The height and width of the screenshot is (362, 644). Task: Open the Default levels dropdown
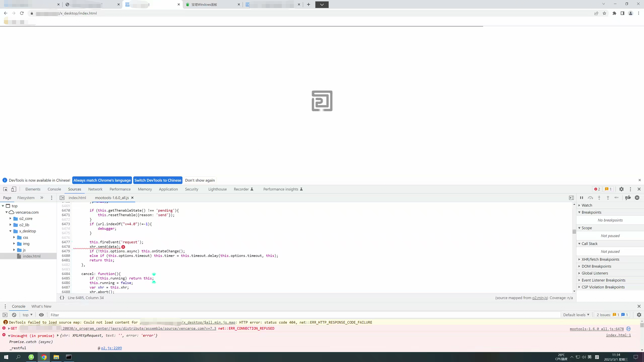pos(576,315)
